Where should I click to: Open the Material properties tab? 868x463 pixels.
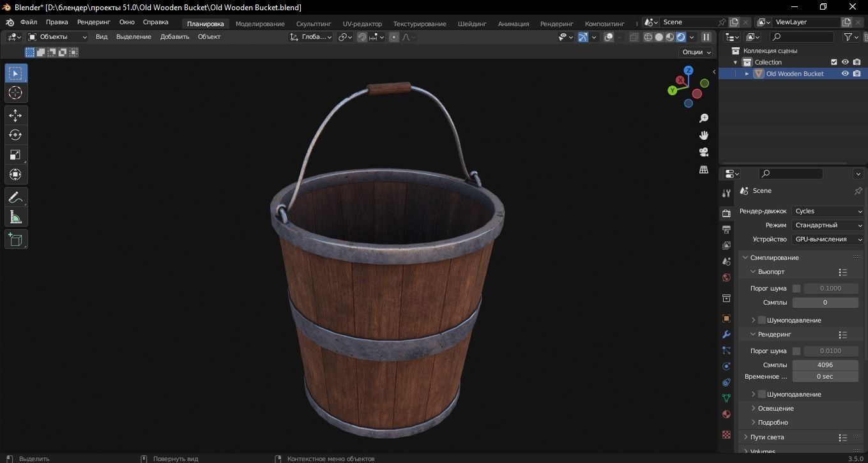pos(726,414)
